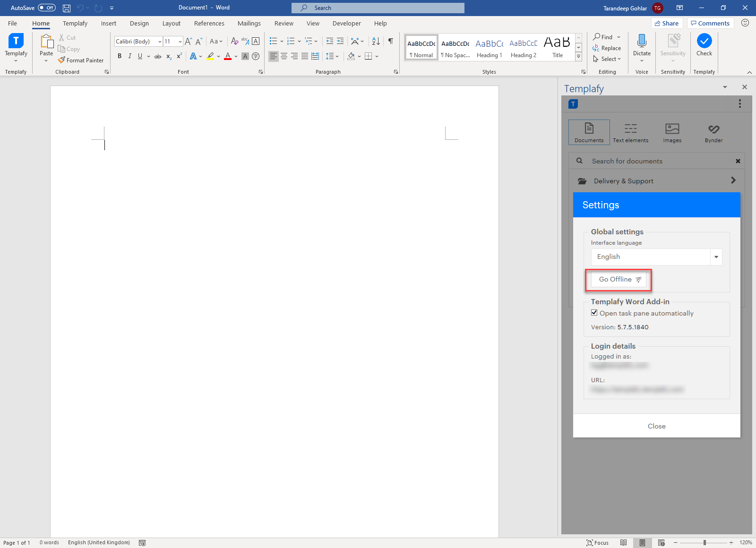Image resolution: width=756 pixels, height=548 pixels.
Task: Toggle show/hide paragraph marks
Action: pyautogui.click(x=390, y=41)
